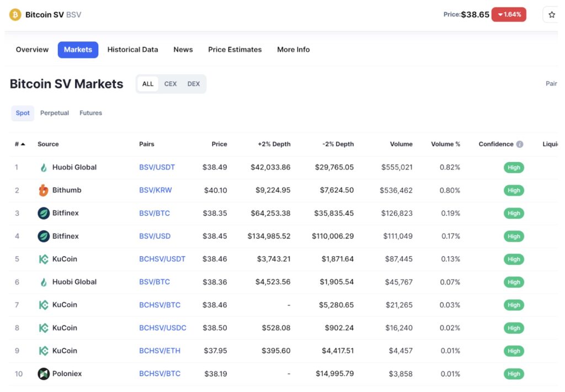565x392 pixels.
Task: Click Bitfinex logo in row 4
Action: tap(44, 236)
